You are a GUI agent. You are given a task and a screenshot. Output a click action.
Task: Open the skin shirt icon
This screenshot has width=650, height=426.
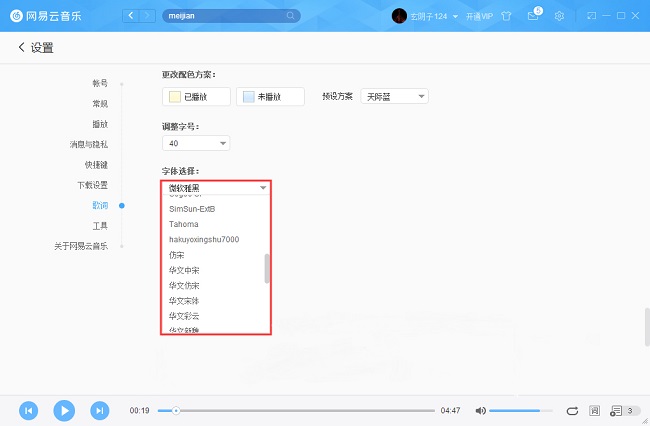tap(506, 16)
